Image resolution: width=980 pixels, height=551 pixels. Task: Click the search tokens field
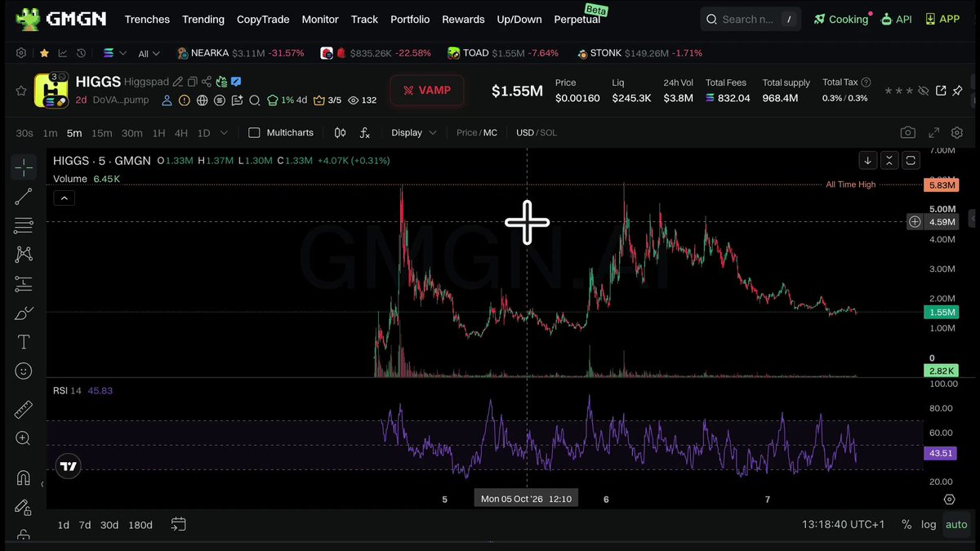point(751,19)
